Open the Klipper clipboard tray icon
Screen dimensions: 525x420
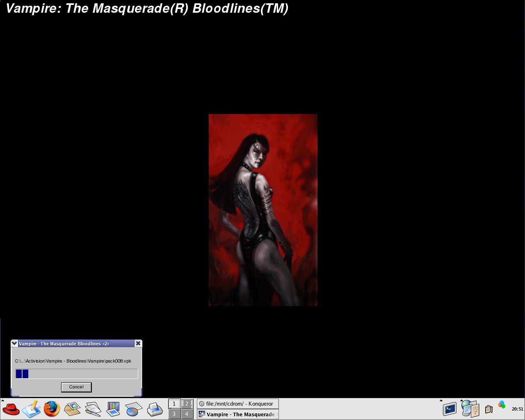coord(489,409)
